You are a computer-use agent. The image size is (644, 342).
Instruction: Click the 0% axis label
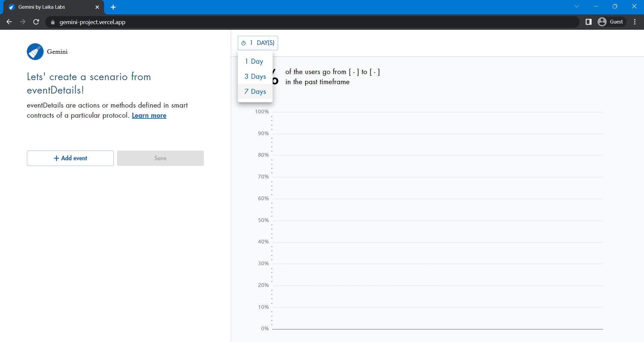point(265,329)
